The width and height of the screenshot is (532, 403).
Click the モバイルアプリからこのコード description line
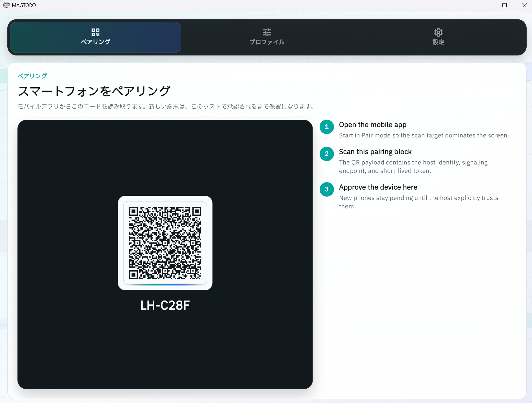(167, 106)
